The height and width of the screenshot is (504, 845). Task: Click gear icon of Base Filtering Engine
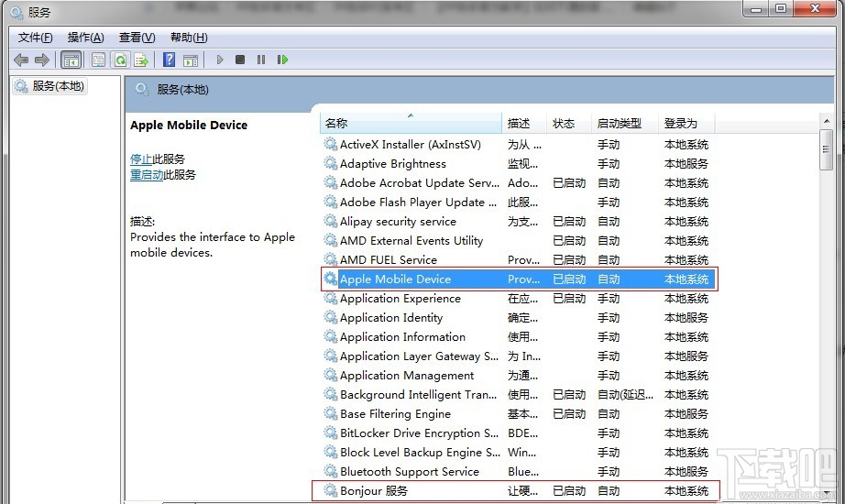pos(330,413)
